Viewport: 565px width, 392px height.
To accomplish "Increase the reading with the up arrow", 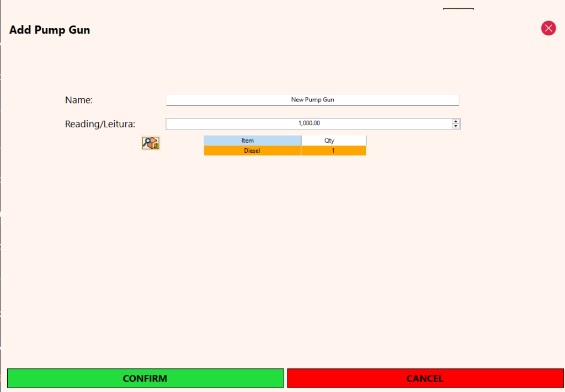I will click(456, 121).
